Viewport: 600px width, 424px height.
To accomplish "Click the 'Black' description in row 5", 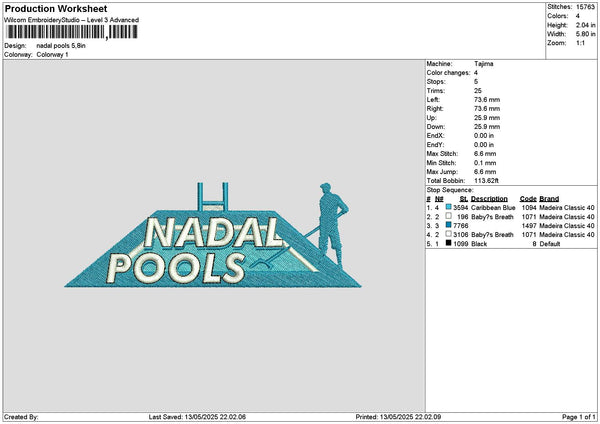I will point(479,244).
